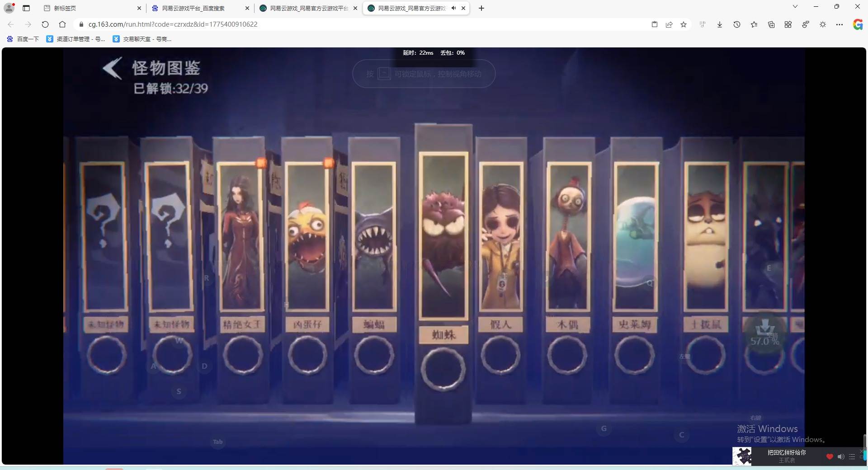The height and width of the screenshot is (470, 868).
Task: Click the download progress icon showing 57.0 %
Action: click(765, 334)
